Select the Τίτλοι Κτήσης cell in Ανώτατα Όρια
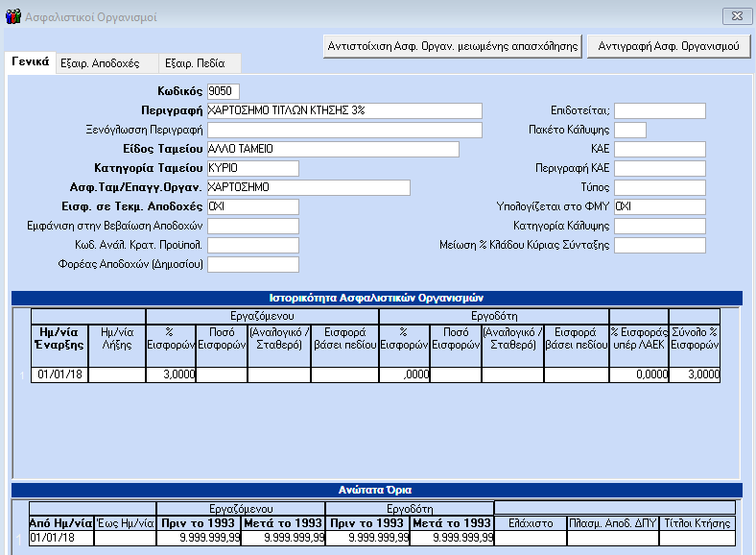 697,538
